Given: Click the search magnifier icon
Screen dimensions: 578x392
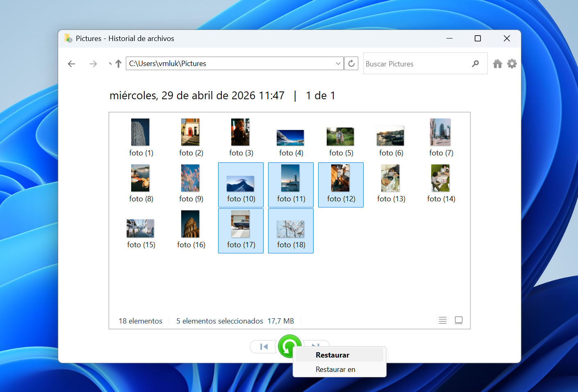Looking at the screenshot, I should click(475, 64).
